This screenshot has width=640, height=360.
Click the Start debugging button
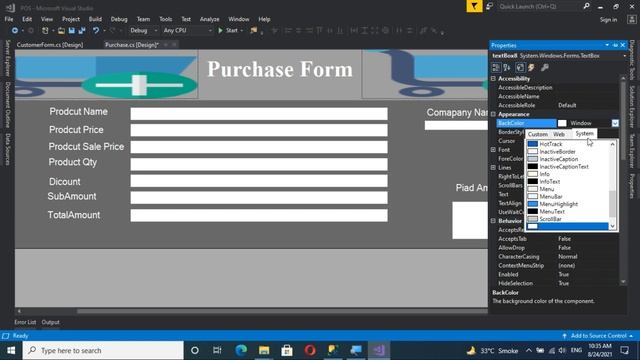click(x=230, y=31)
